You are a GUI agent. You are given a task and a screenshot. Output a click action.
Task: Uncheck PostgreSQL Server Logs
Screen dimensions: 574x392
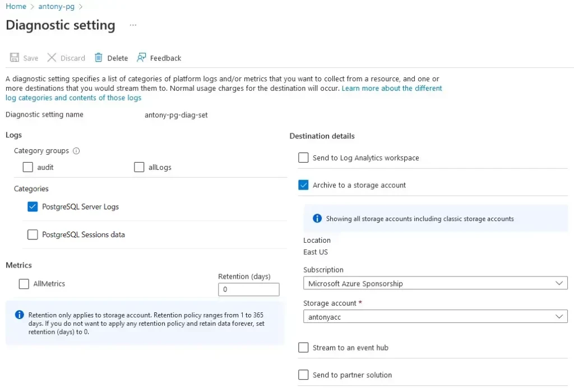click(x=32, y=206)
